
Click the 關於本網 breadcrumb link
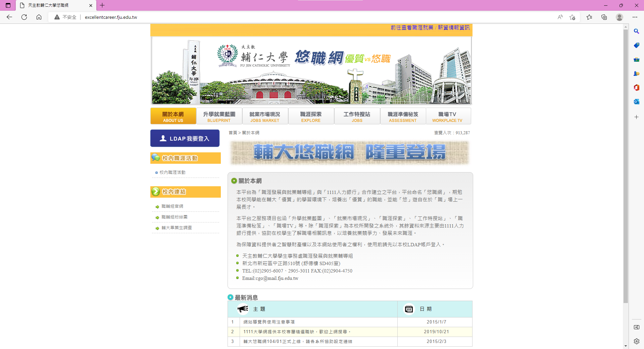click(x=251, y=133)
